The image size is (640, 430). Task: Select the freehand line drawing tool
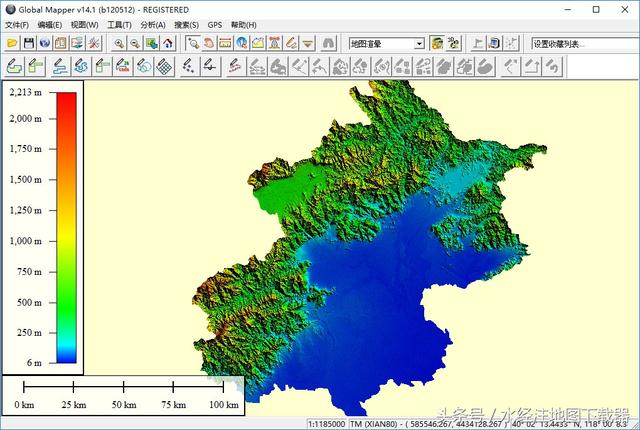[81, 66]
